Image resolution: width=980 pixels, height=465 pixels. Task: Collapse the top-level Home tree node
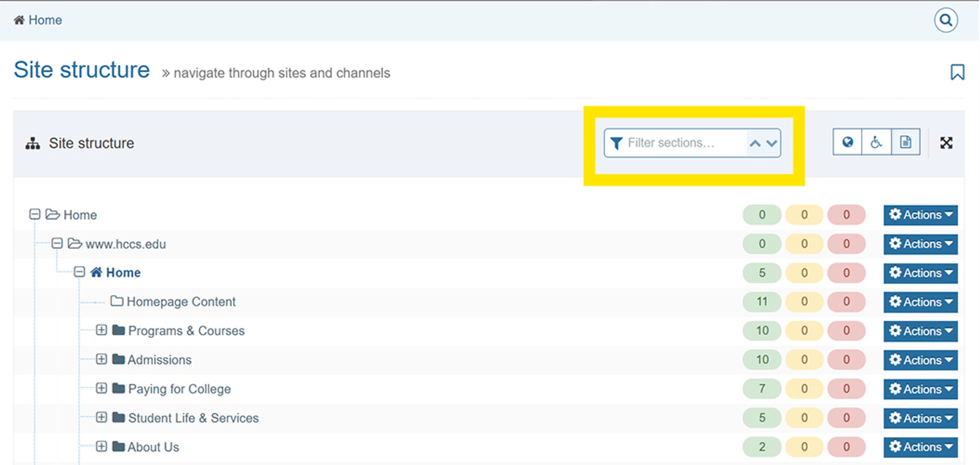click(34, 214)
